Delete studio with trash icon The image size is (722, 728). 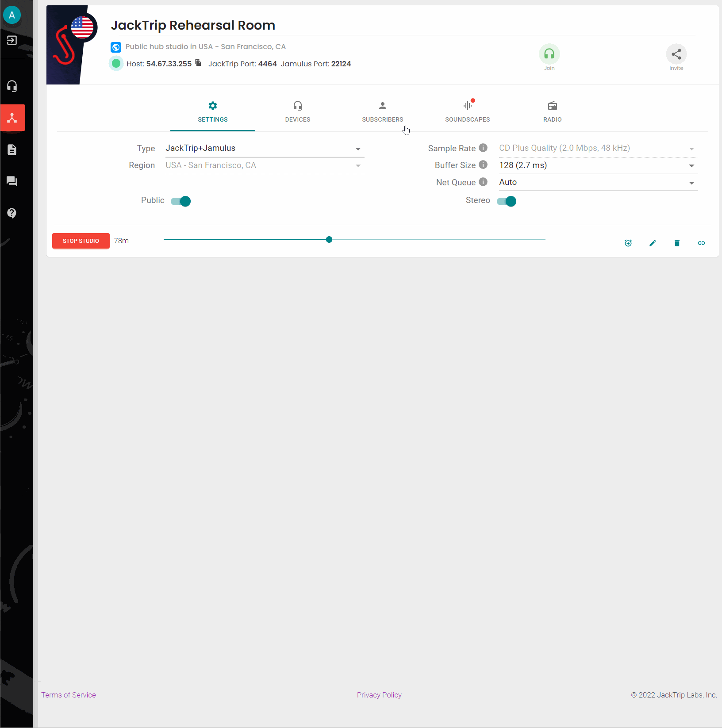coord(677,243)
